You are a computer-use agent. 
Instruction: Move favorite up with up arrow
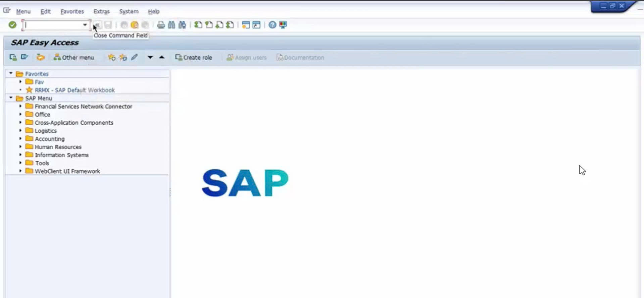pos(162,57)
